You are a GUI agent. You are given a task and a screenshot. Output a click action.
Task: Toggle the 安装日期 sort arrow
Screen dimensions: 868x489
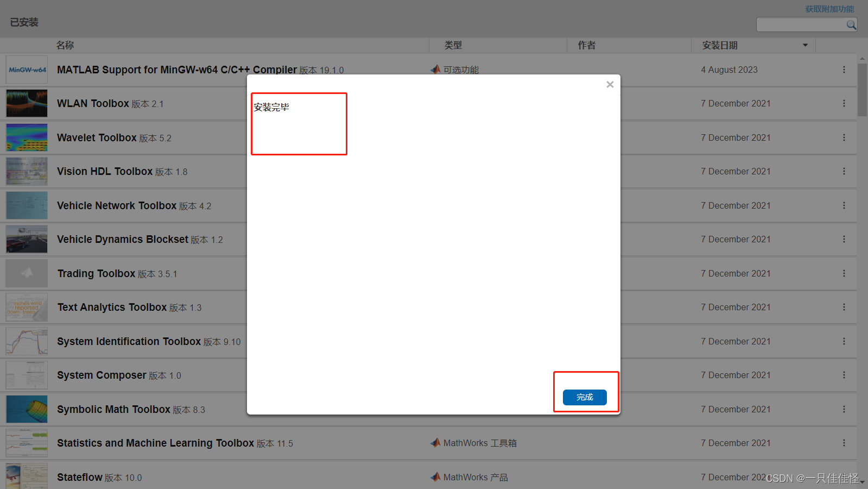(x=806, y=45)
